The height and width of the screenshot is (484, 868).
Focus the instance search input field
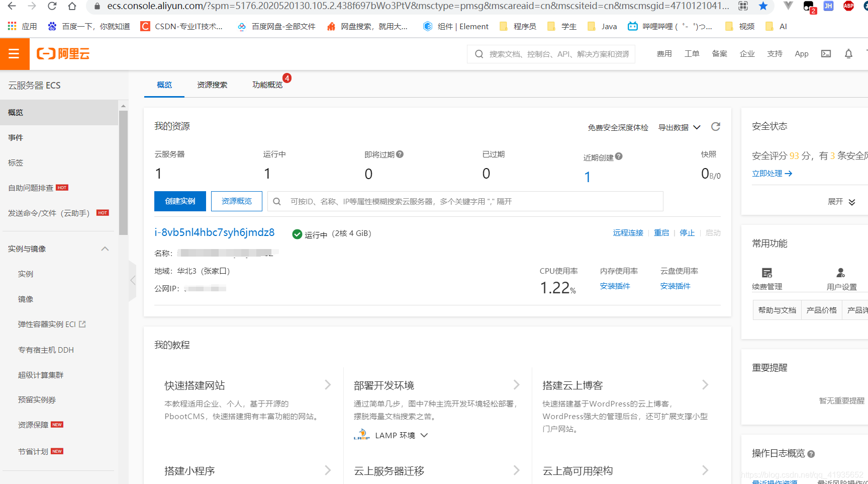coord(465,201)
